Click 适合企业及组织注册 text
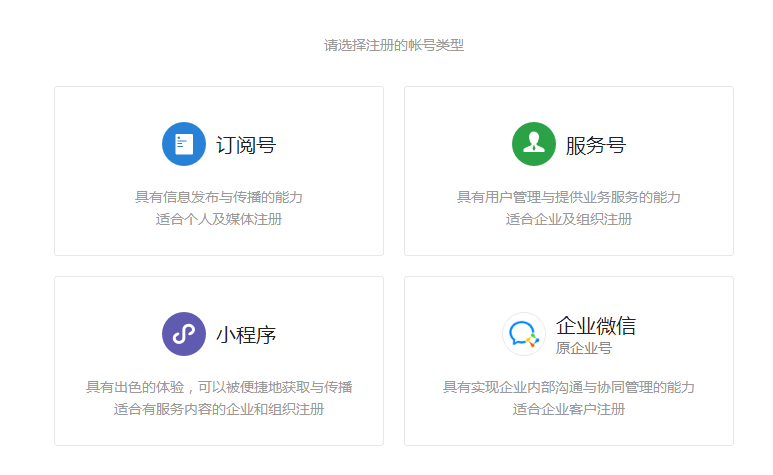 pyautogui.click(x=569, y=219)
